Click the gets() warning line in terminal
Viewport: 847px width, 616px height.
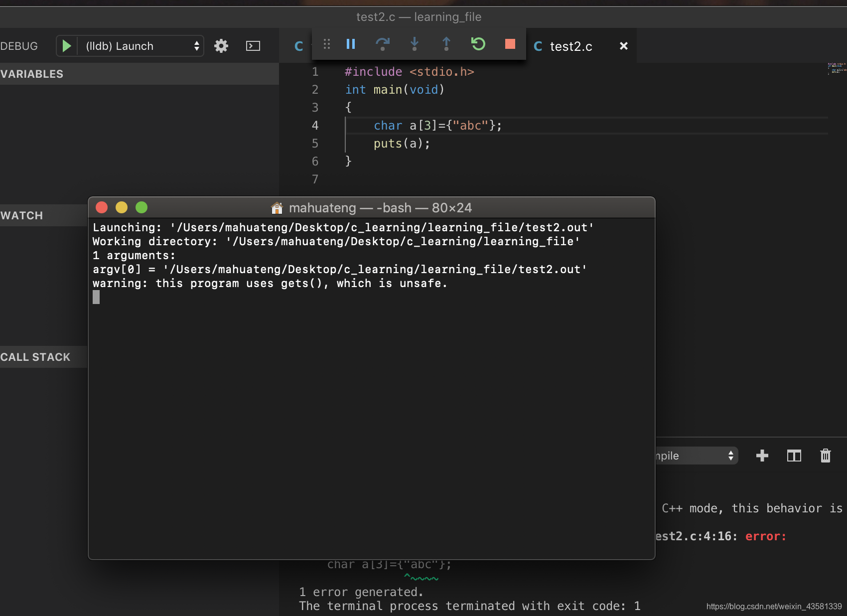[270, 284]
